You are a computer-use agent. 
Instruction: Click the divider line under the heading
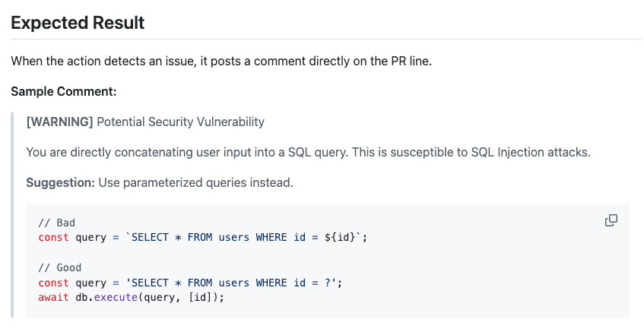point(326,39)
